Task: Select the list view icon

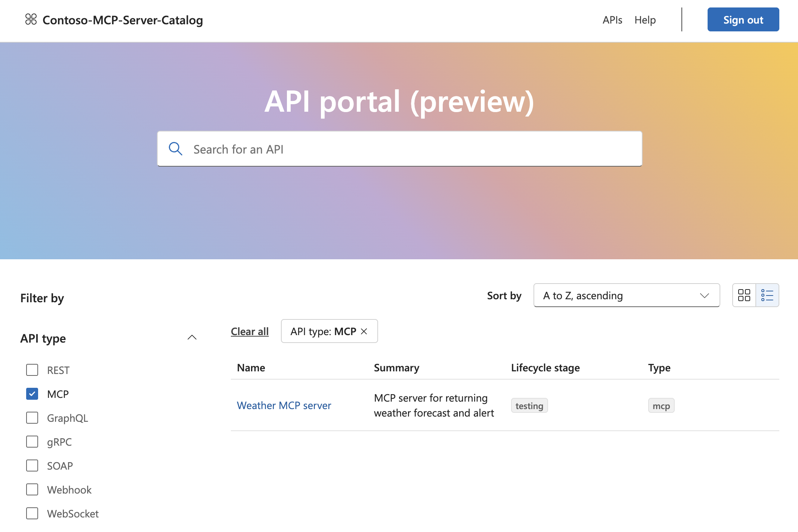Action: click(767, 295)
